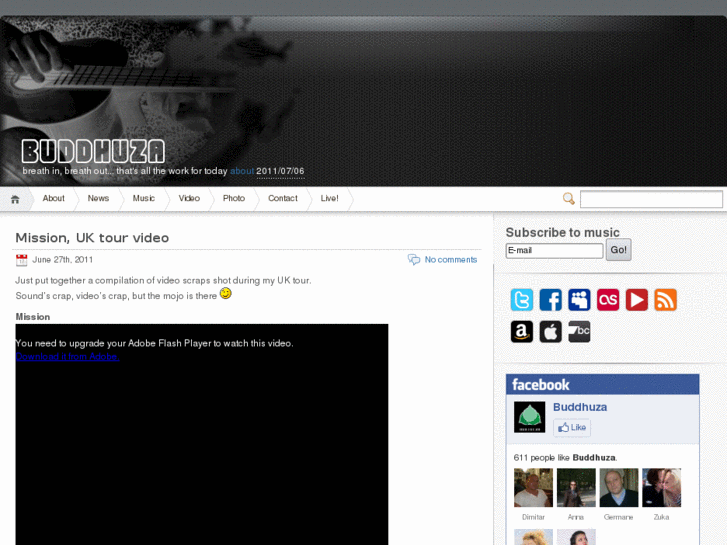Open the Contact page
Image resolution: width=727 pixels, height=545 pixels.
(283, 199)
